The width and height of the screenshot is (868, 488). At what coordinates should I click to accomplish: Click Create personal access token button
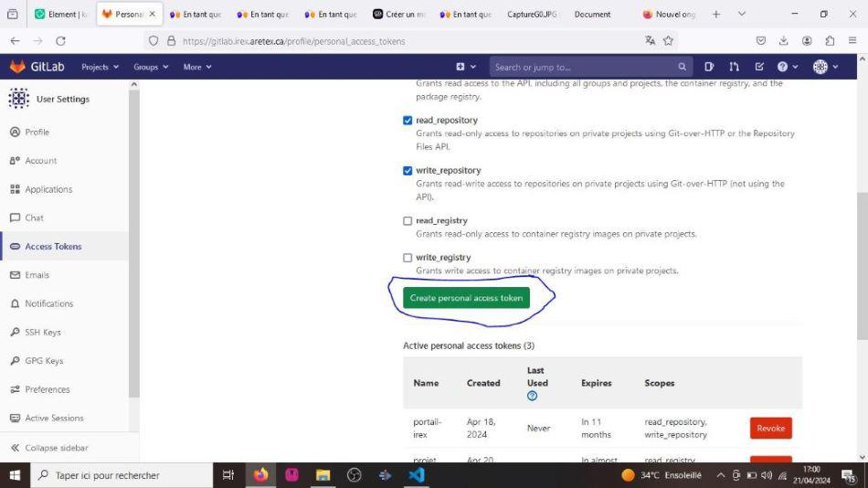(466, 298)
